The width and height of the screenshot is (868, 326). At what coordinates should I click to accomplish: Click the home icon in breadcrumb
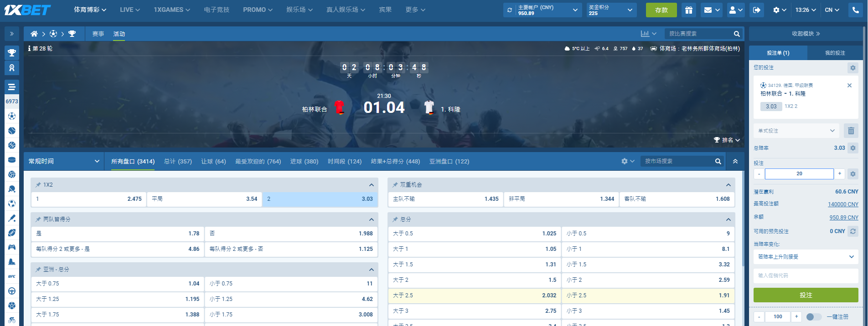[x=34, y=34]
